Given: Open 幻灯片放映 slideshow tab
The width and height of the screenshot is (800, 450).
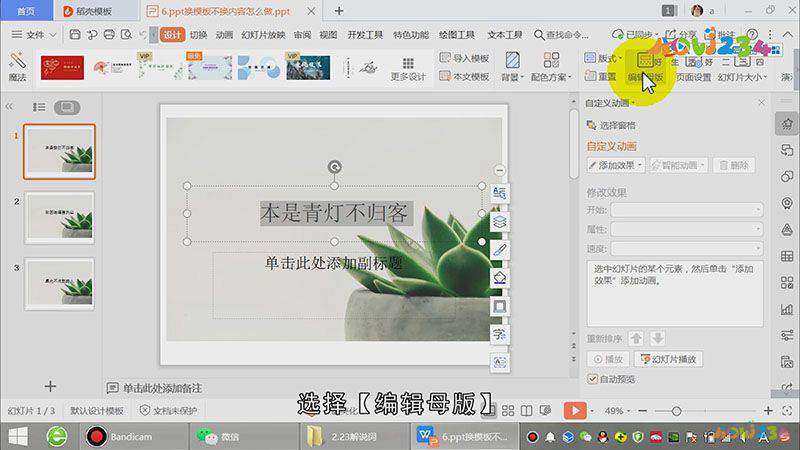Looking at the screenshot, I should [x=263, y=35].
